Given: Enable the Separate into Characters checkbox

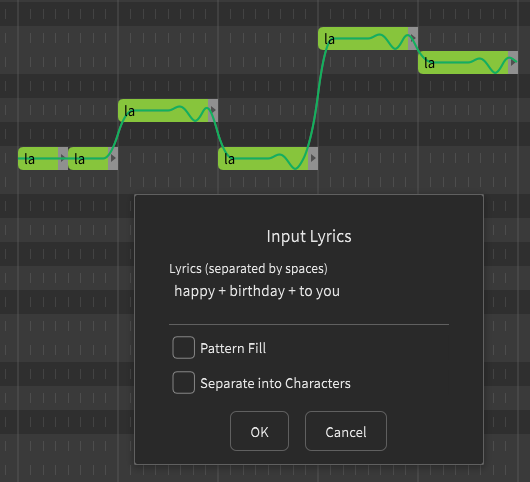Looking at the screenshot, I should (184, 383).
